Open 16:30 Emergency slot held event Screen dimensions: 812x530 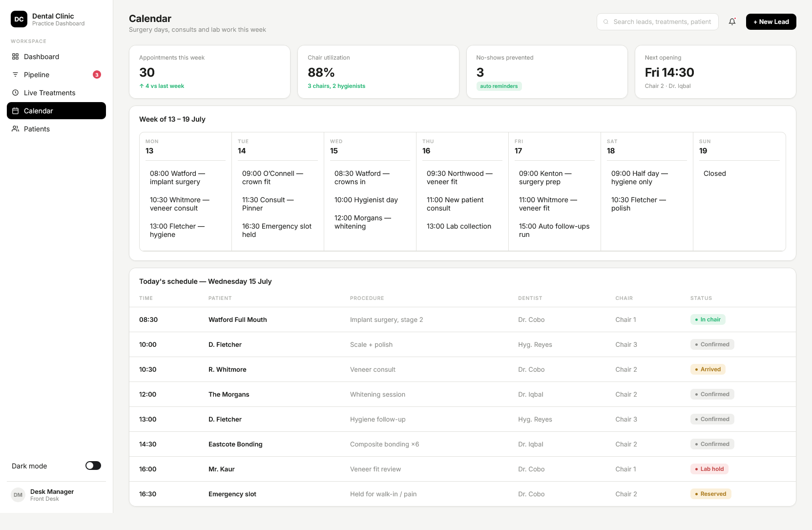coord(277,231)
